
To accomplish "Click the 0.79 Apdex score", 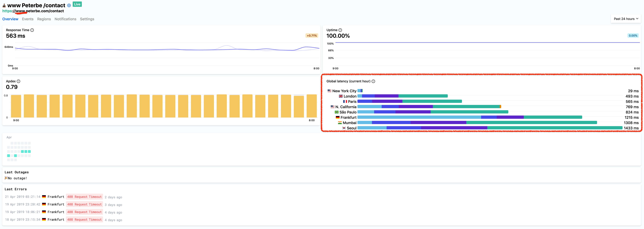I will [12, 87].
